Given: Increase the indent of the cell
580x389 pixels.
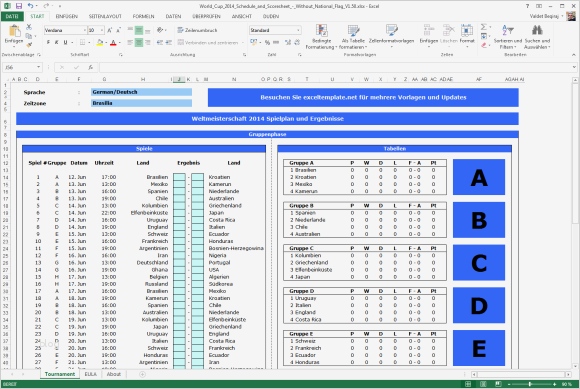Looking at the screenshot, I should click(169, 43).
